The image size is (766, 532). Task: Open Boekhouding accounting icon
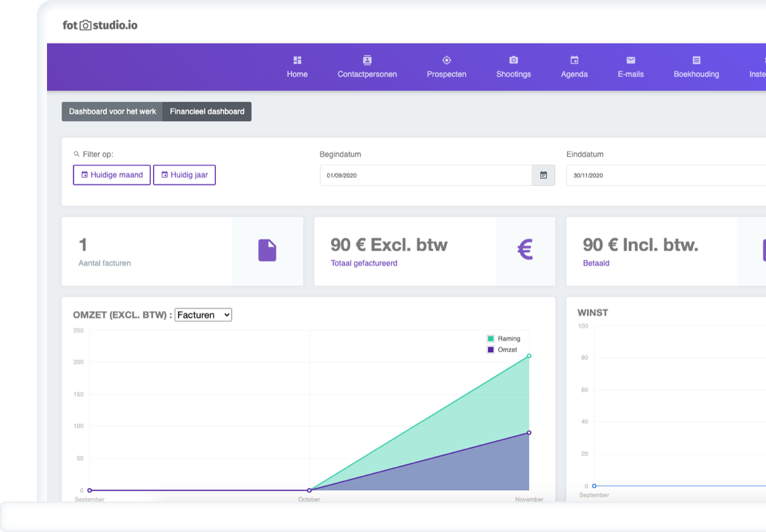[696, 60]
